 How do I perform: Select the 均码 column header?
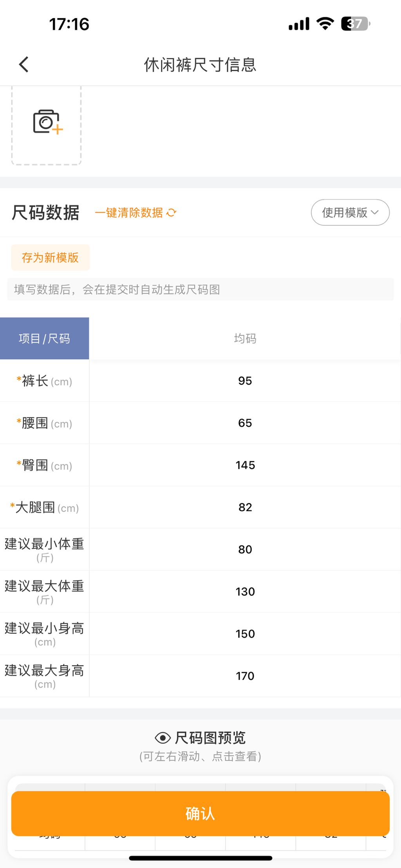click(x=245, y=338)
